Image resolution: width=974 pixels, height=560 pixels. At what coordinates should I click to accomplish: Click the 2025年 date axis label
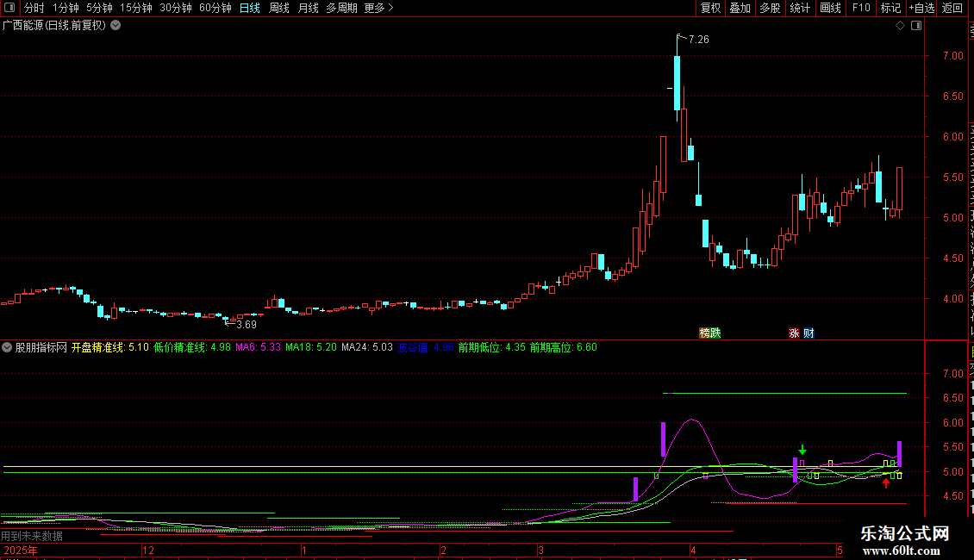21,551
